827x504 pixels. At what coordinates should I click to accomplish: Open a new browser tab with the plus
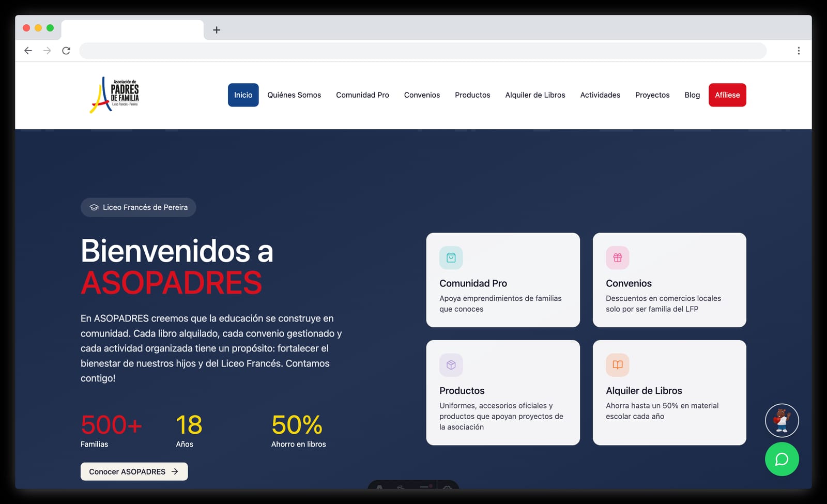point(217,29)
